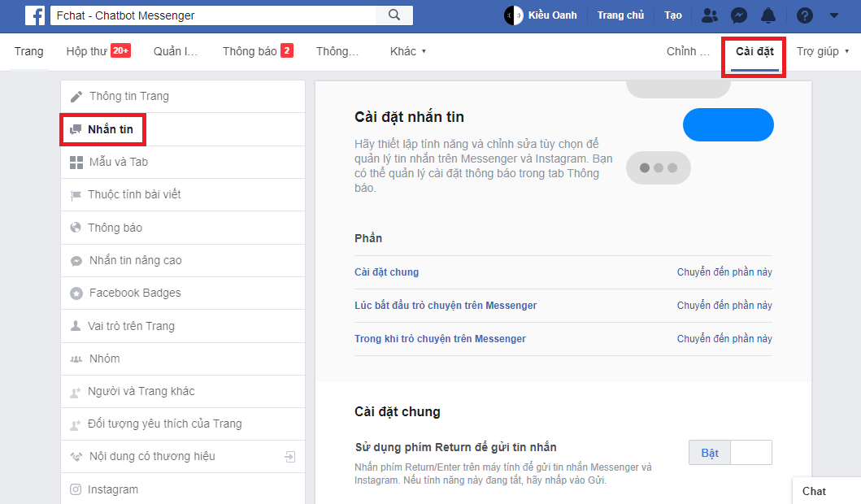Open the truncated Thông… tab
Image resolution: width=861 pixels, height=504 pixels.
point(337,51)
